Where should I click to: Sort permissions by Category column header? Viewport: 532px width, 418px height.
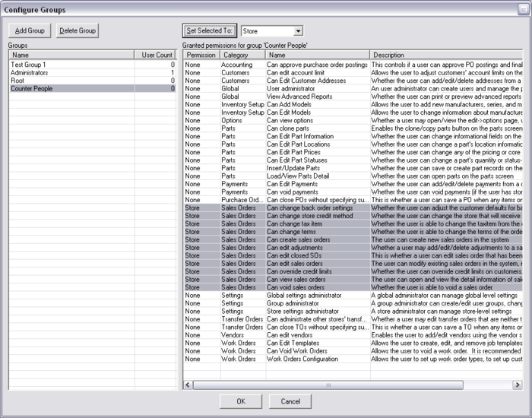pos(242,55)
